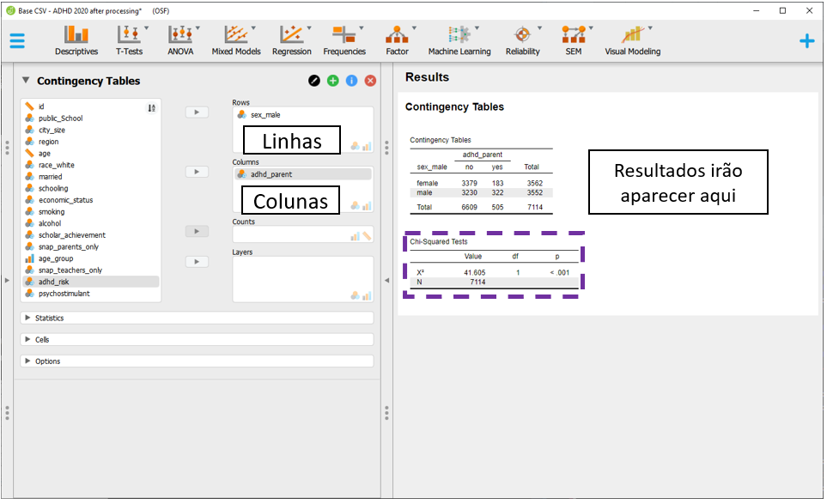Expand the Cells section
The width and height of the screenshot is (827, 504).
tap(41, 339)
